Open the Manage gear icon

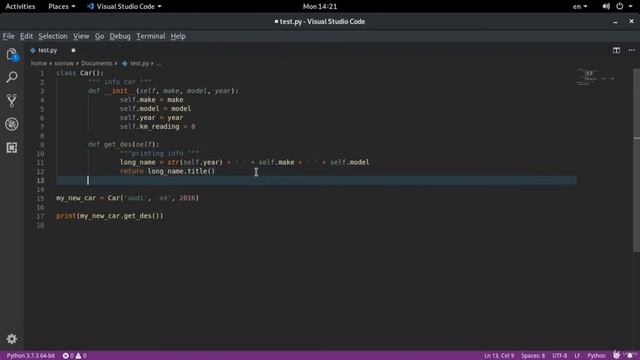pyautogui.click(x=12, y=338)
